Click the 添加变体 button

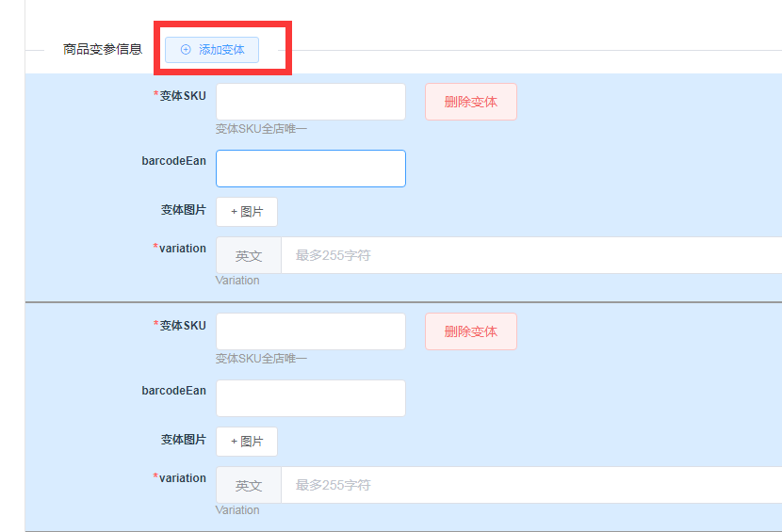[212, 50]
